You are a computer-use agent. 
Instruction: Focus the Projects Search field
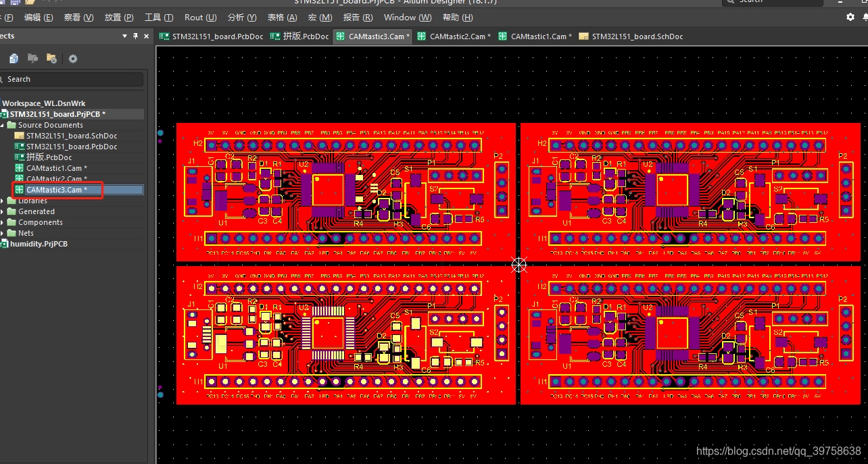tap(71, 79)
